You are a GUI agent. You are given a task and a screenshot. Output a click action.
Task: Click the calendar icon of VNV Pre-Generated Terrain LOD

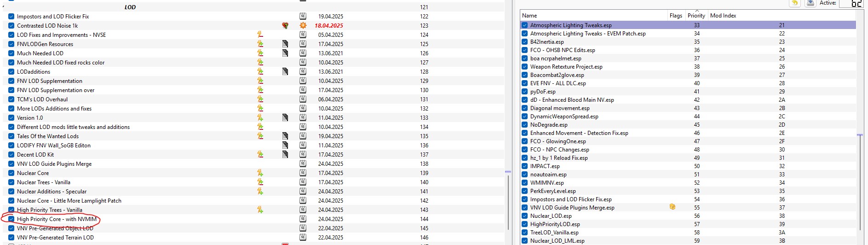pyautogui.click(x=303, y=237)
